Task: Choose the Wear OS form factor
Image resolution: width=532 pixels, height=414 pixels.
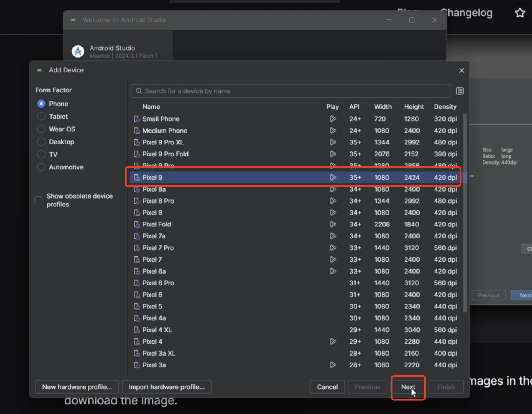Action: [41, 129]
